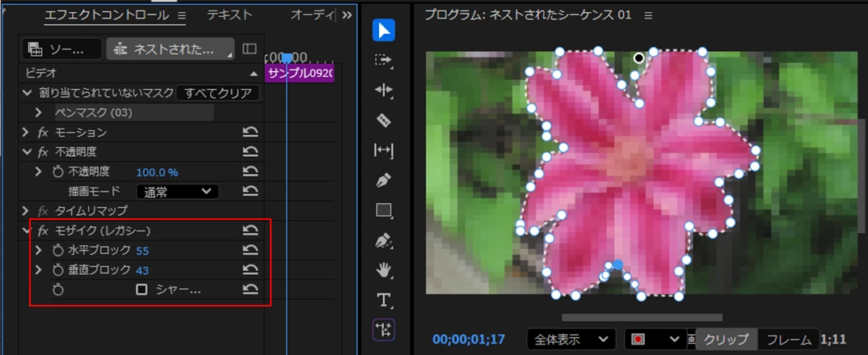Expand the 垂直ブロック property
Screen dimensions: 868x355
point(39,270)
